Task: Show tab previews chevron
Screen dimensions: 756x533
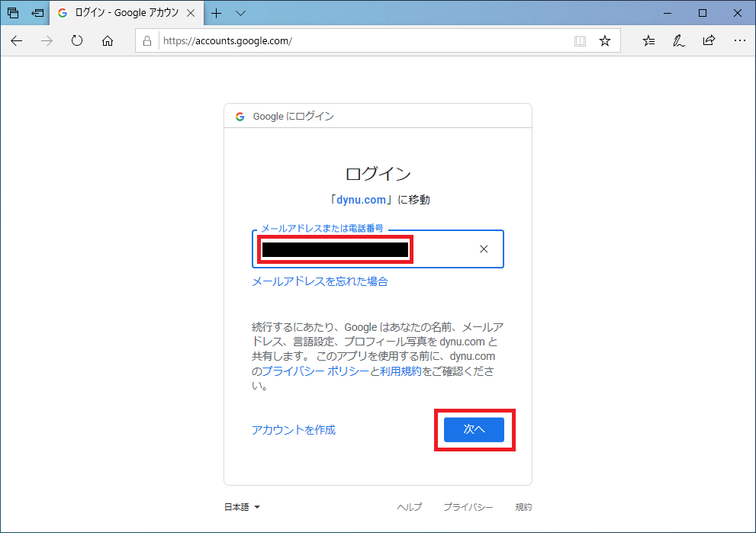Action: point(240,14)
